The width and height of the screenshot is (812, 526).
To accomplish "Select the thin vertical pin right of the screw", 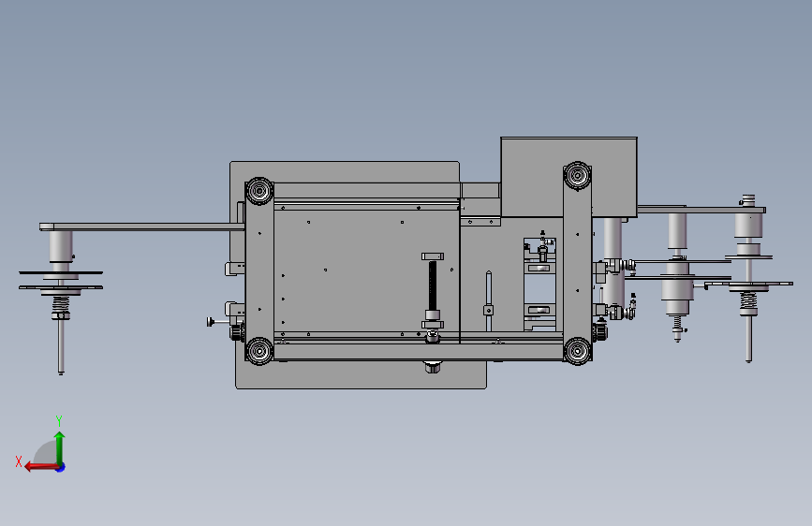I will coord(488,300).
